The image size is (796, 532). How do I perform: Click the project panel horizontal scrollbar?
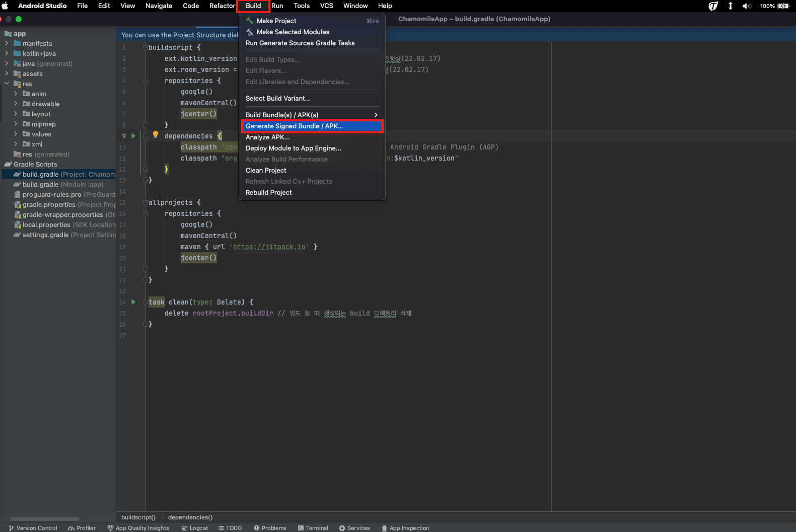pyautogui.click(x=44, y=518)
